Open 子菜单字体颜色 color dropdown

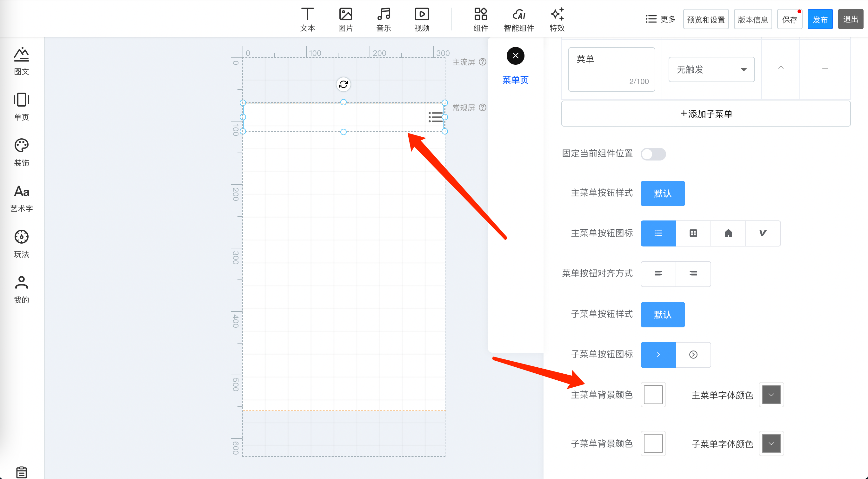771,443
